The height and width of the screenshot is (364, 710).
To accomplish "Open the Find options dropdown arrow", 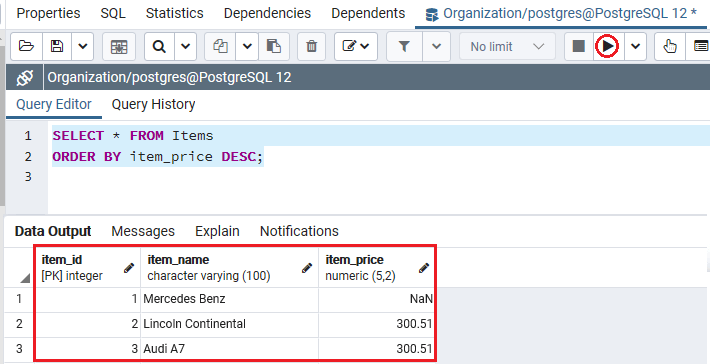I will [x=186, y=46].
